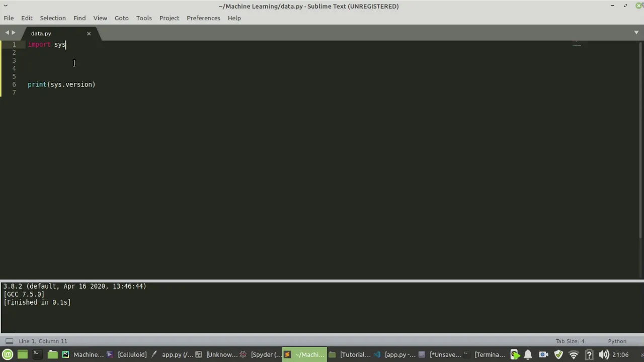
Task: Switch to the Terminal taskbar window
Action: (484, 354)
